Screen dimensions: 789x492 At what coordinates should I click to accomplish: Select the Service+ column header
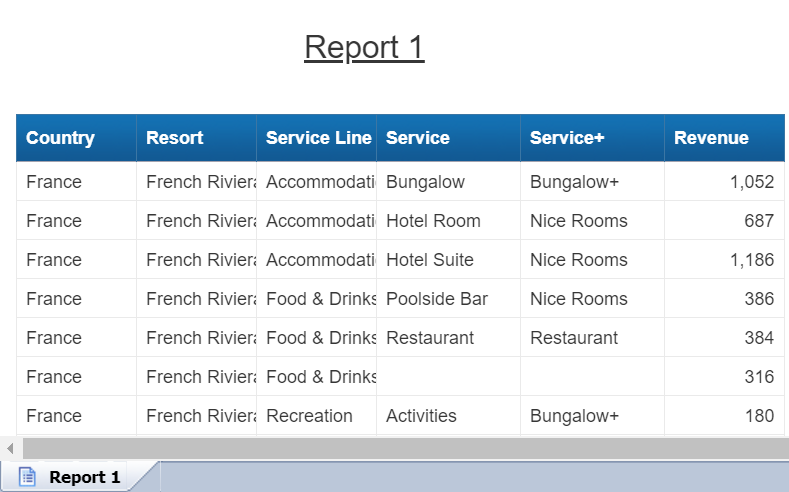[567, 138]
